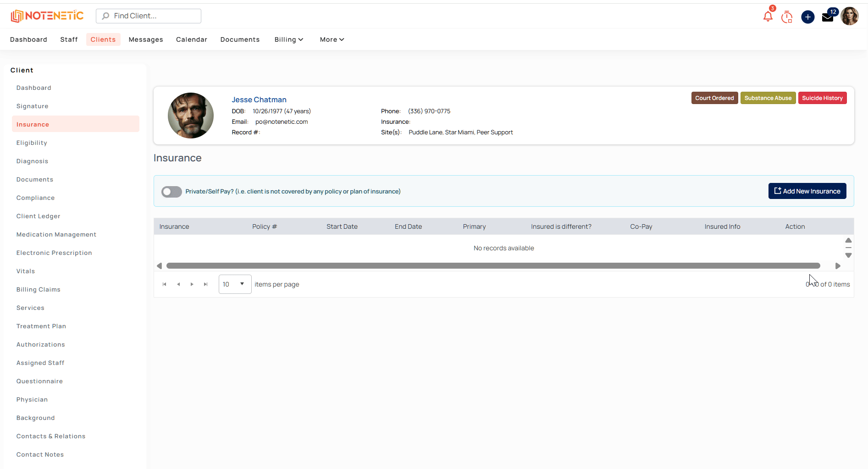This screenshot has width=868, height=469.
Task: Click the Find Client search field
Action: (x=149, y=16)
